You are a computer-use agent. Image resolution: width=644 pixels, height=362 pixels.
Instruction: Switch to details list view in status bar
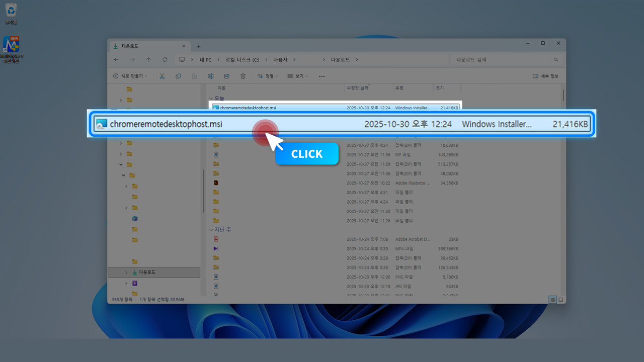[x=553, y=300]
